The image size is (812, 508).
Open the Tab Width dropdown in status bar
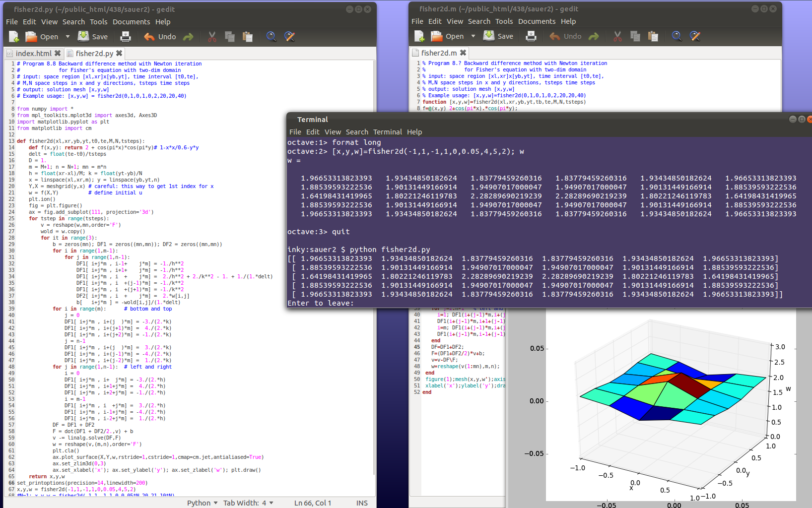click(x=248, y=503)
